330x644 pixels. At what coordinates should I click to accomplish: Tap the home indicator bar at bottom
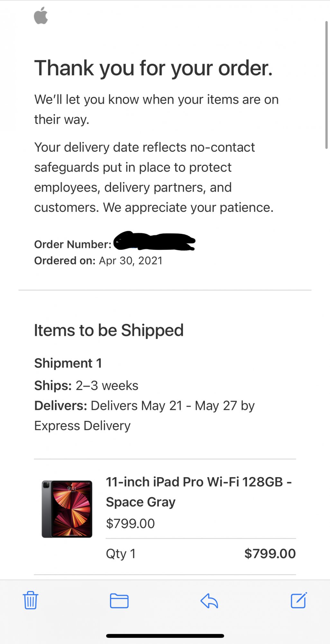coord(165,636)
